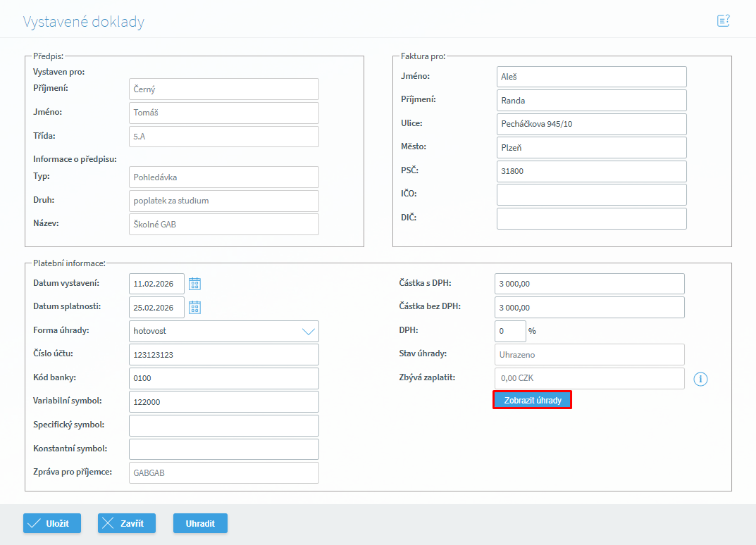Open calendar picker for Datum vystavení
This screenshot has height=545, width=756.
(x=195, y=284)
